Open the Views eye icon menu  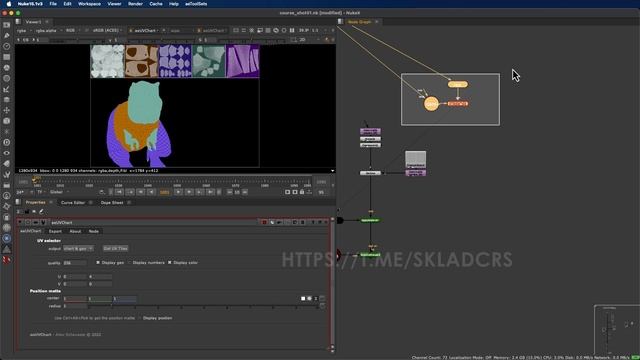coord(7,153)
